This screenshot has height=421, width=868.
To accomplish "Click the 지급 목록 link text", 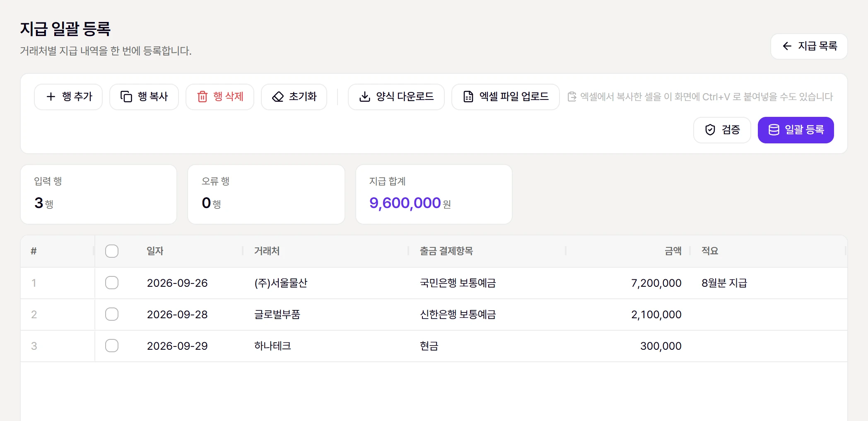I will pyautogui.click(x=817, y=46).
